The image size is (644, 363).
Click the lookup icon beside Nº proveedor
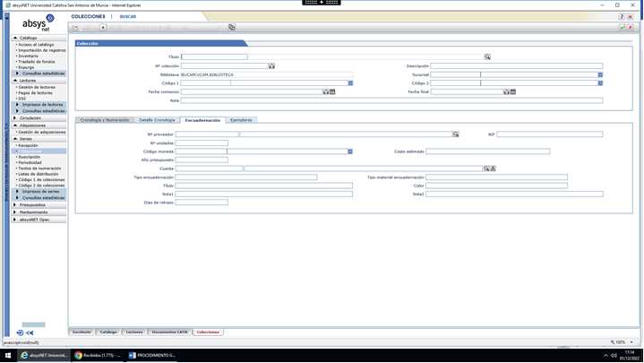pos(455,134)
